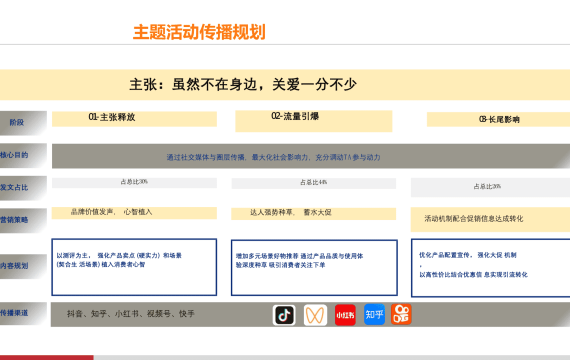Viewport: 570px width, 360px height.
Task: Select the content line 优化产品配置宣传，强化大促机制
Action: pyautogui.click(x=467, y=255)
